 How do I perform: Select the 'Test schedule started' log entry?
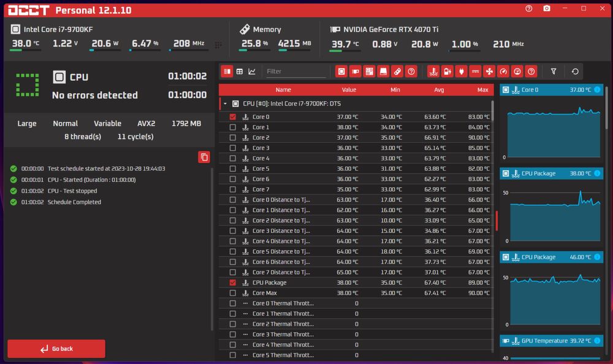click(x=106, y=169)
